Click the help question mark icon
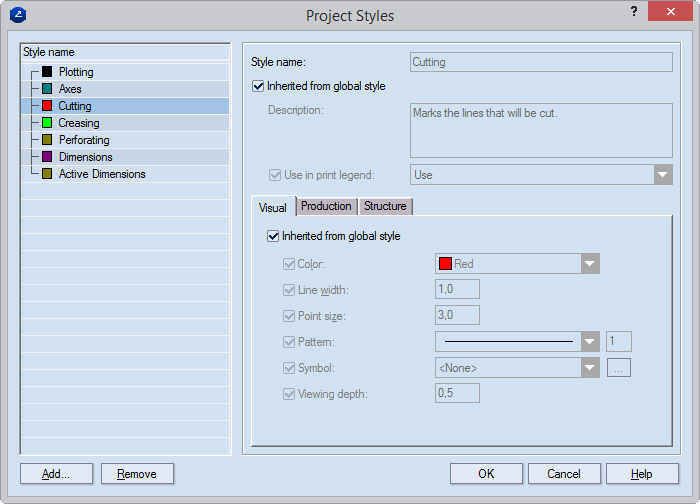The image size is (700, 504). tap(634, 12)
